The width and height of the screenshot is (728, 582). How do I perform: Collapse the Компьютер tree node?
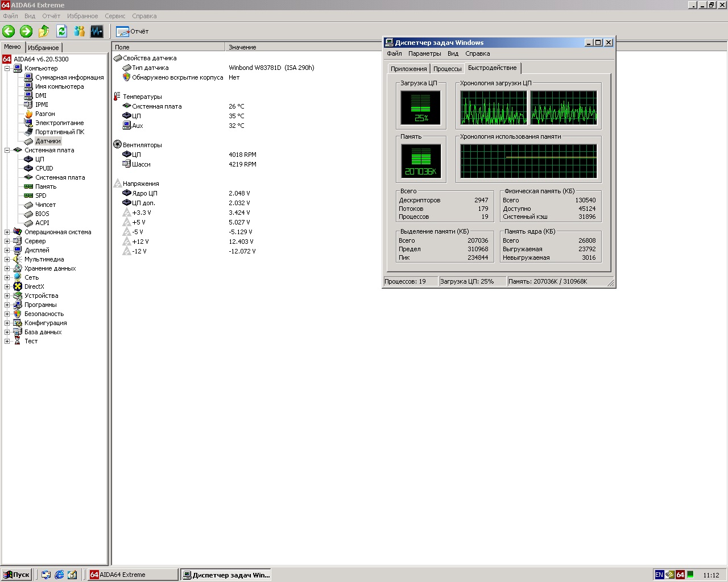[7, 68]
